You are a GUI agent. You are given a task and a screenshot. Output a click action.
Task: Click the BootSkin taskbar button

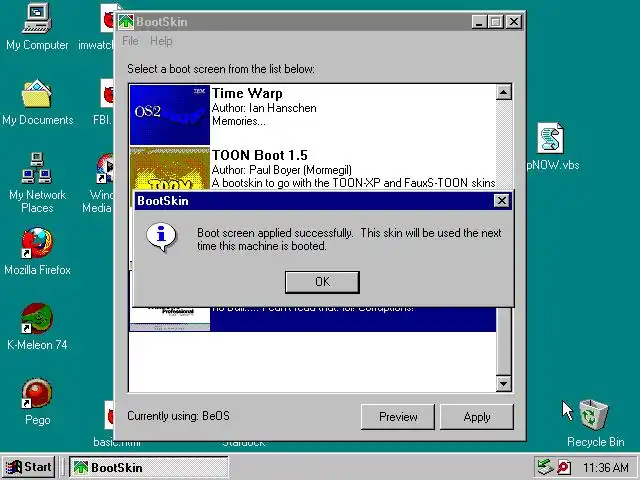click(149, 467)
